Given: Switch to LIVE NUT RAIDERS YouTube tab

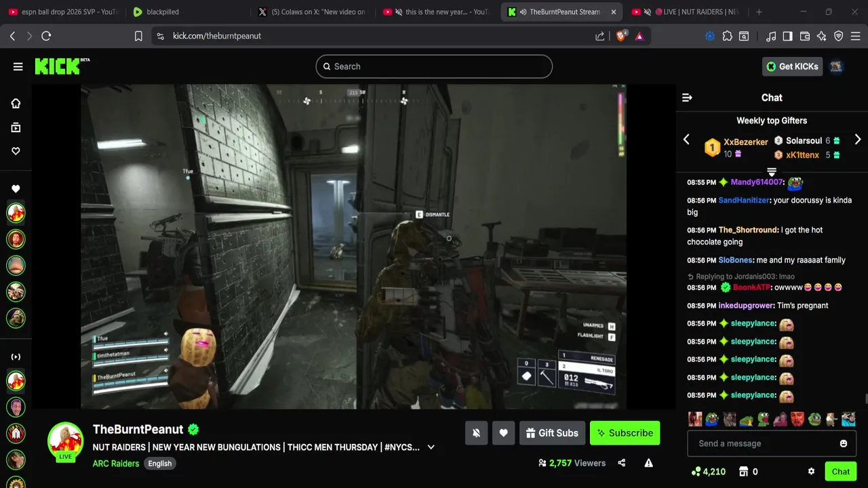Looking at the screenshot, I should 685,12.
